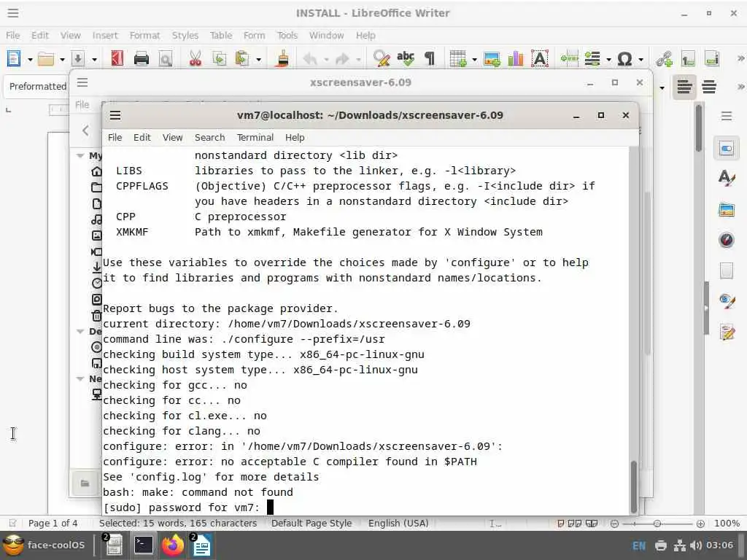747x560 pixels.
Task: Export as PDF using the red toolbar icon
Action: 117,58
